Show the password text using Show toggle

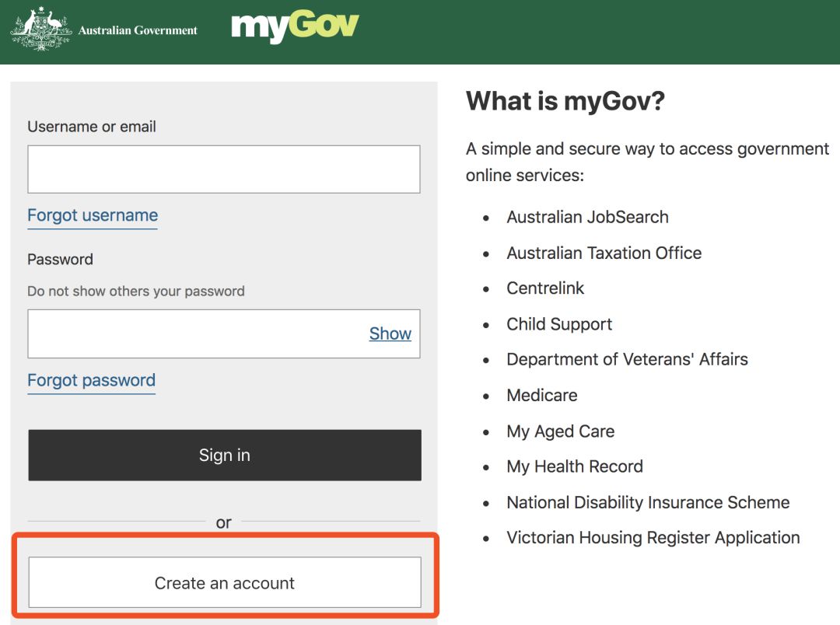click(x=389, y=333)
